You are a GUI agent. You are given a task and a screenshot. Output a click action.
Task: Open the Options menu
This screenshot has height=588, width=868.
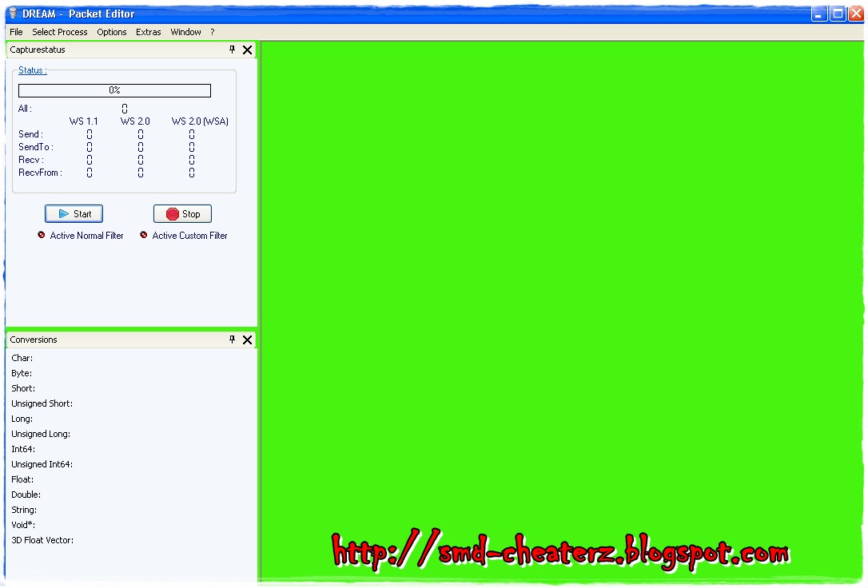coord(112,32)
